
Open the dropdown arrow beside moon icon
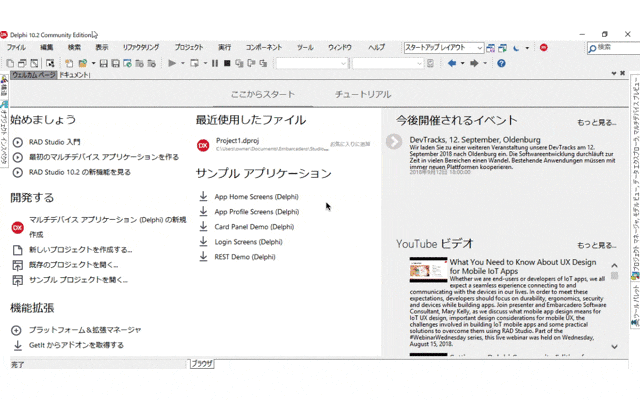527,48
